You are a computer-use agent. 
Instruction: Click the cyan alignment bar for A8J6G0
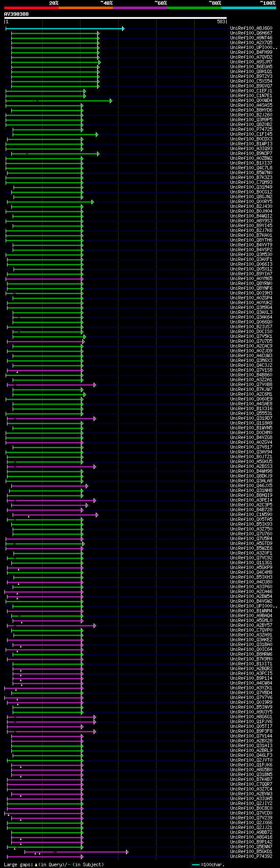coord(65,28)
